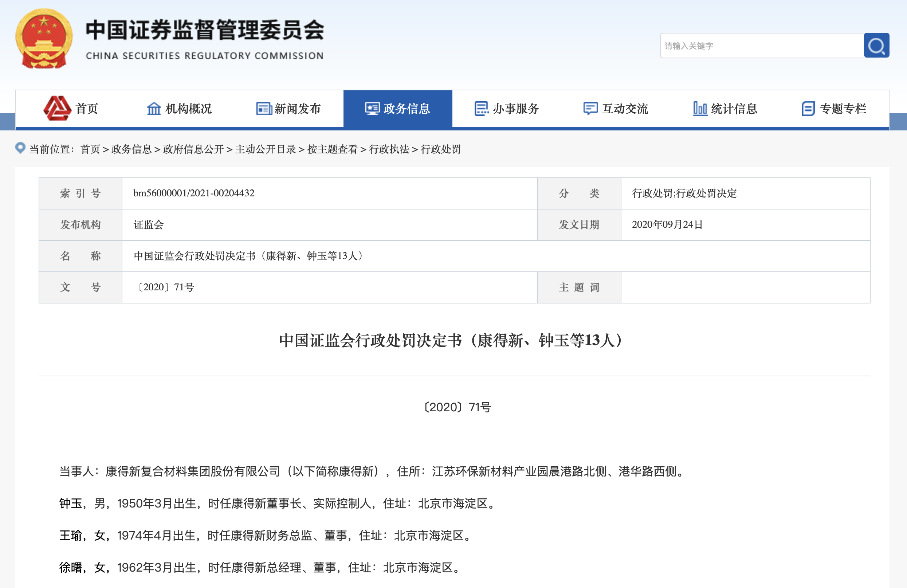Screen dimensions: 907x588
Task: Click the 政府信息公开 breadcrumb link
Action: pos(193,149)
